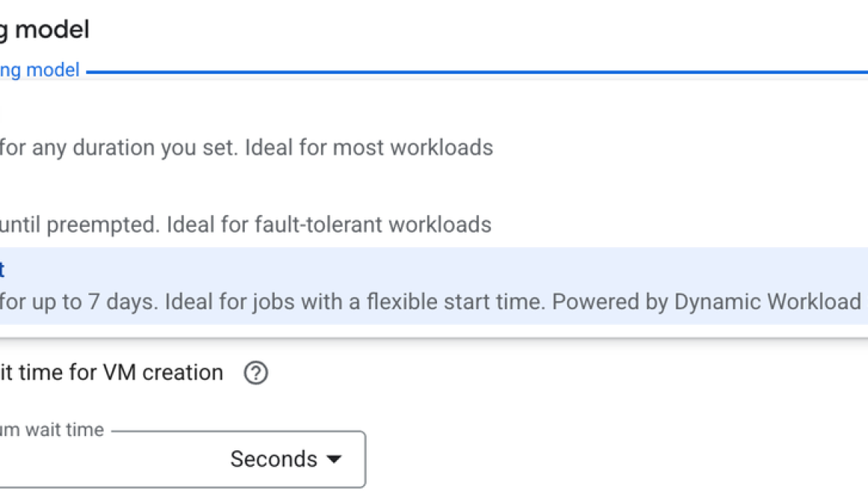Click the floating "wait time" field label
Image resolution: width=868 pixels, height=498 pixels.
(x=54, y=431)
